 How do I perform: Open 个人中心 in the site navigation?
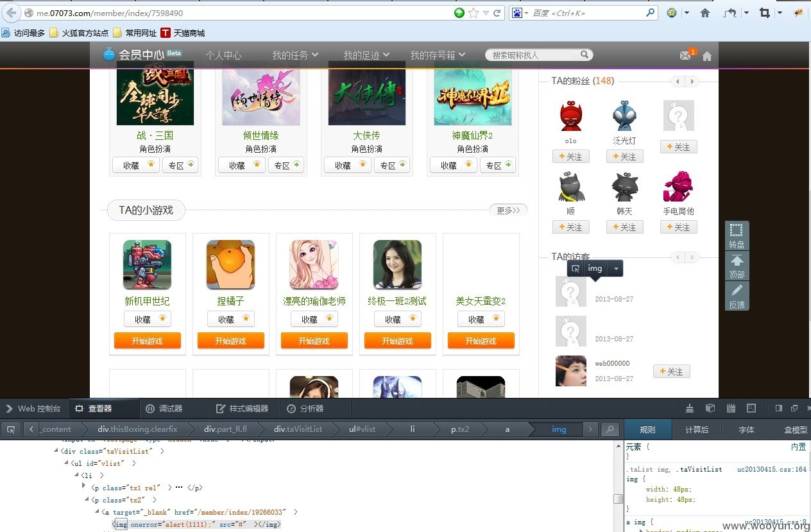point(223,55)
